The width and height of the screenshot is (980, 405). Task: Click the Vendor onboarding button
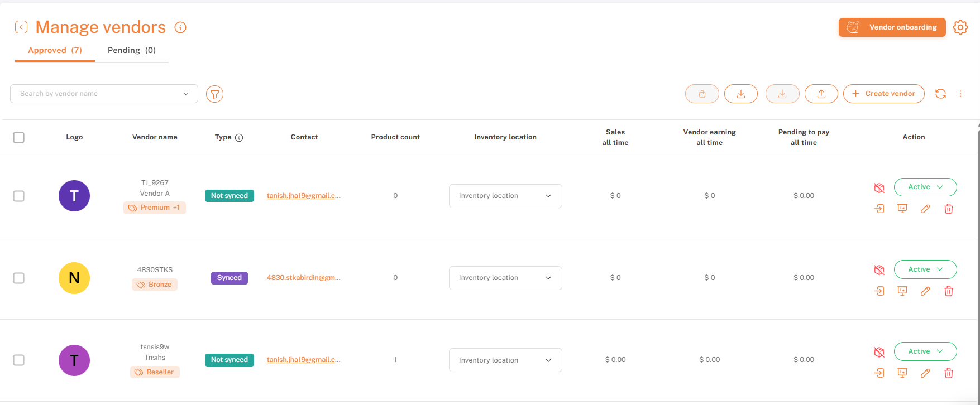(892, 27)
